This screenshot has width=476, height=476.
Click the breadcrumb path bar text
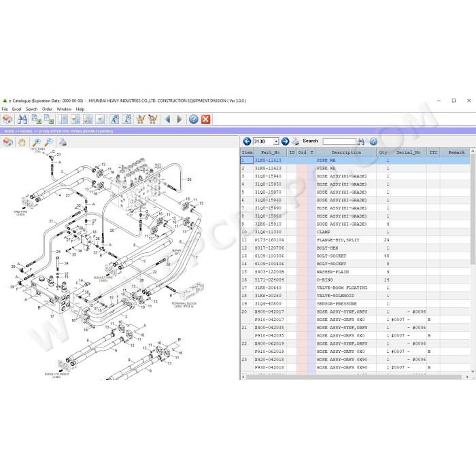(x=58, y=131)
